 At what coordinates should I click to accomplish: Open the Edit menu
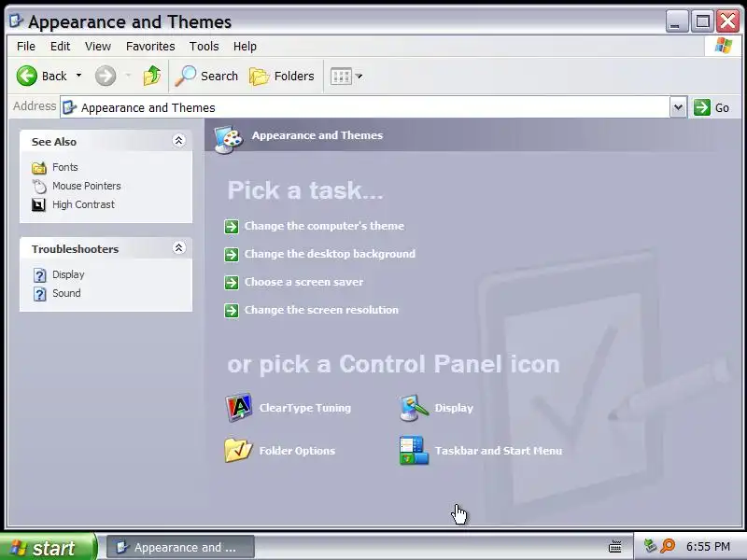click(x=60, y=46)
